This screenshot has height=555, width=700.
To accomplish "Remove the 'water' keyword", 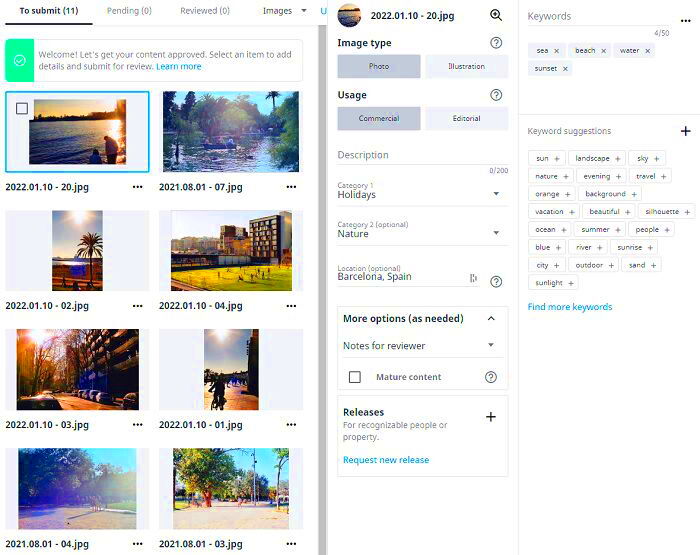I will click(647, 51).
